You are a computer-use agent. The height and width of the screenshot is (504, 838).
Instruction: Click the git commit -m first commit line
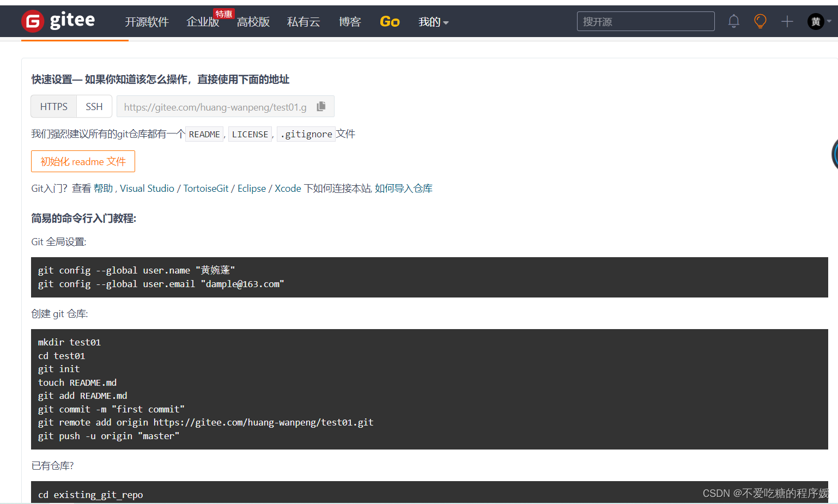[111, 409]
